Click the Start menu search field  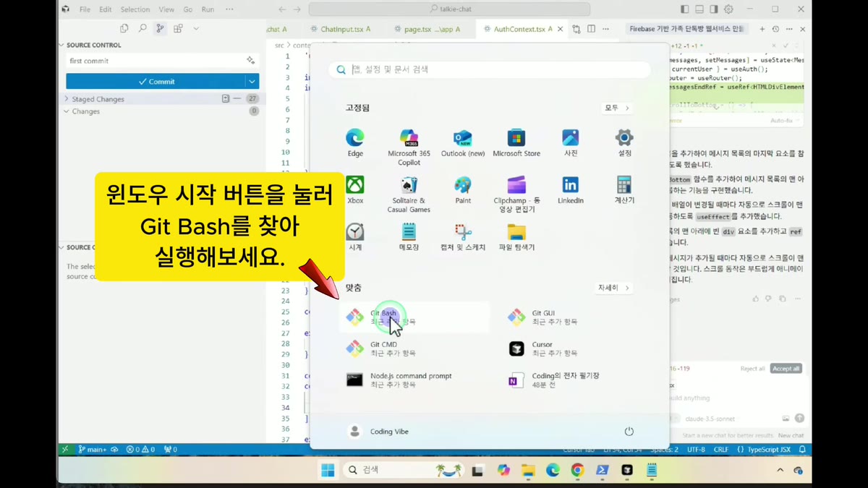pyautogui.click(x=489, y=69)
